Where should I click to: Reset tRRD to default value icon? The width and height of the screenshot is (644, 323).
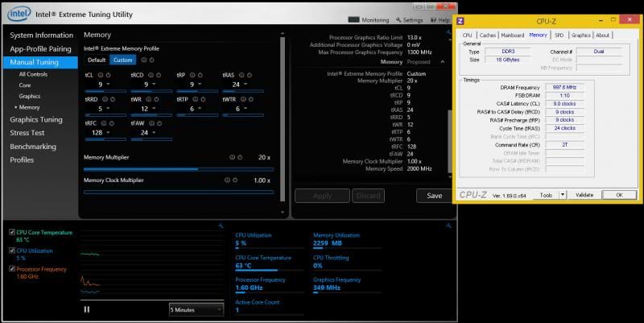pyautogui.click(x=113, y=99)
